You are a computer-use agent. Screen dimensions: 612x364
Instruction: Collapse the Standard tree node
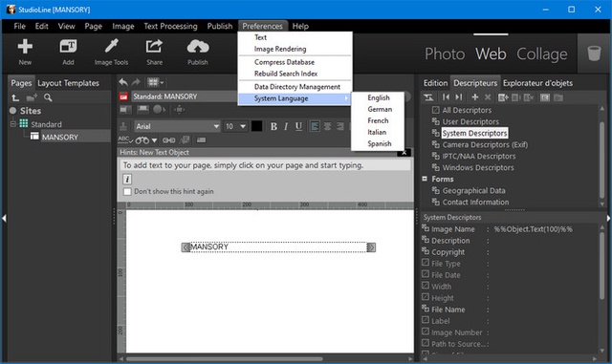coord(12,123)
